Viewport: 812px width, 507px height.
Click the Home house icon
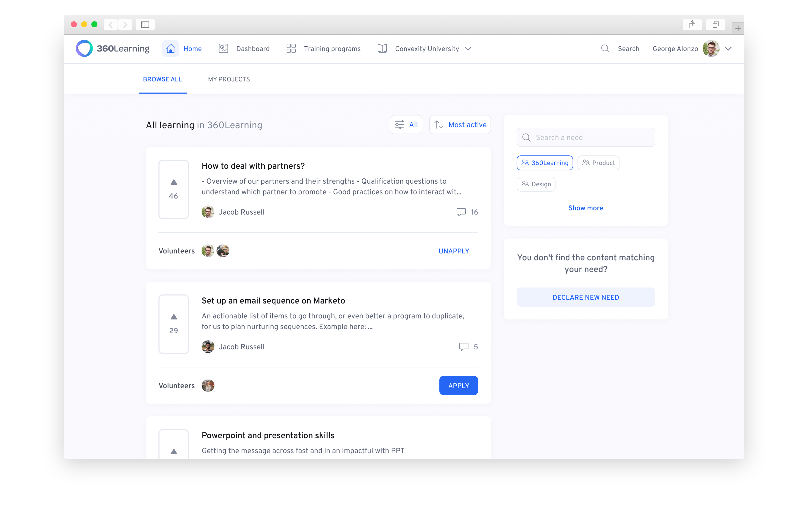pos(171,49)
